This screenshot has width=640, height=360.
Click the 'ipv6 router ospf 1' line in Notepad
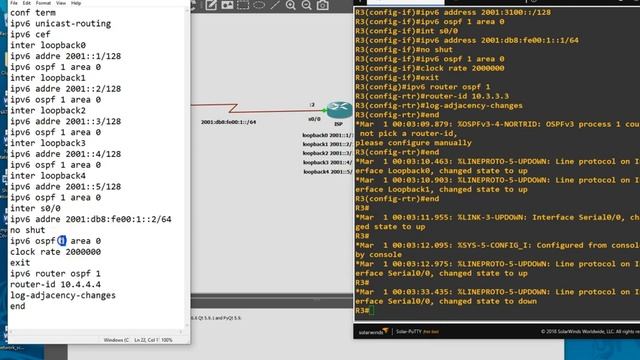pyautogui.click(x=55, y=273)
